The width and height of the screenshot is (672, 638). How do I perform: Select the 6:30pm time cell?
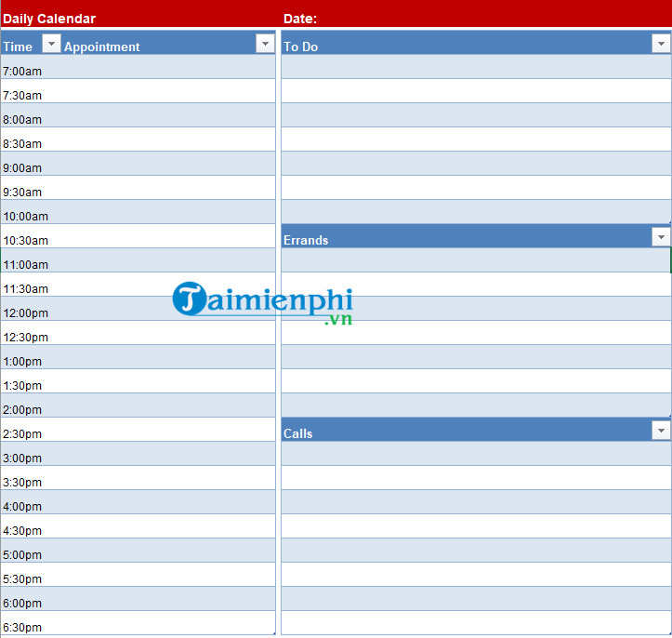click(x=22, y=627)
